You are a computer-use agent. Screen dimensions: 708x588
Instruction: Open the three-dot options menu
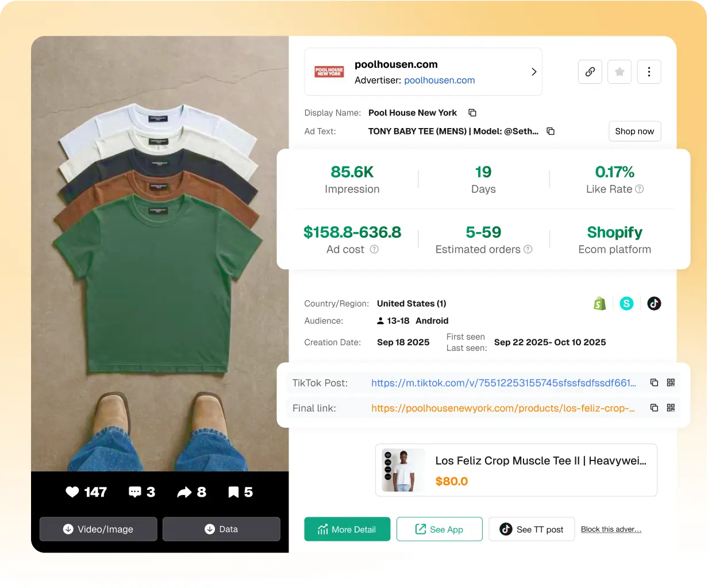(649, 72)
